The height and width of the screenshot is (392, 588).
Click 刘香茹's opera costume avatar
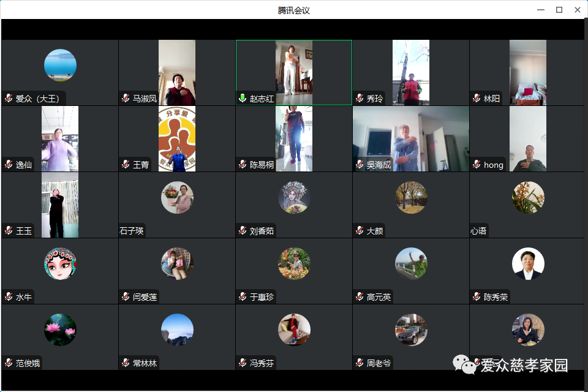click(x=294, y=198)
